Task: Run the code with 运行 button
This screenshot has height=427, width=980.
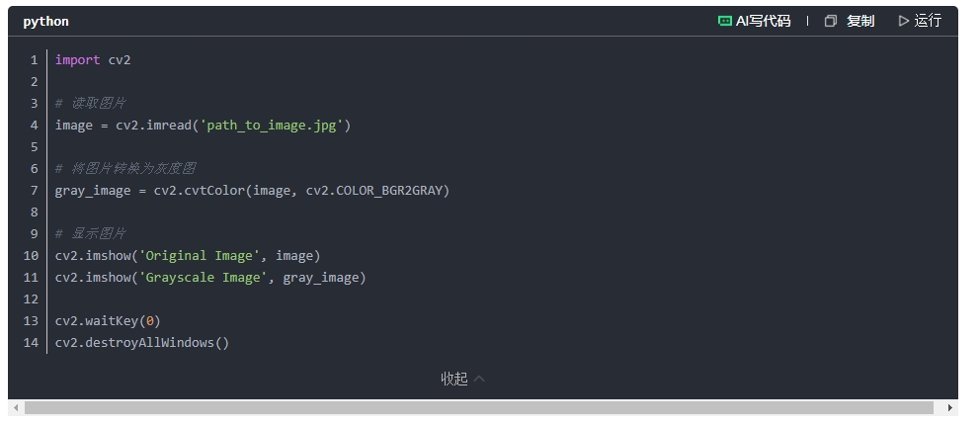Action: click(x=920, y=21)
